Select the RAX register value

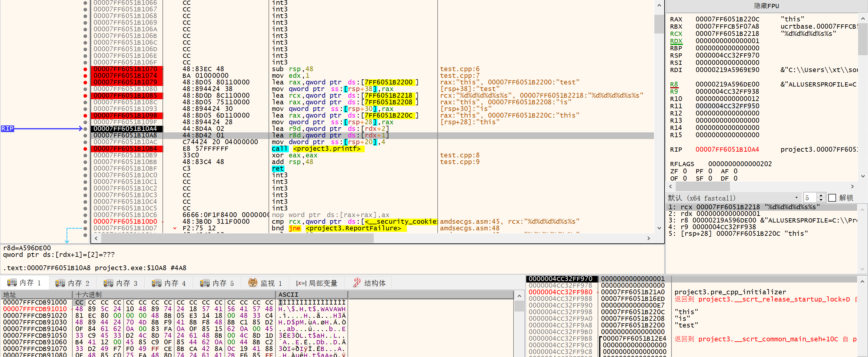pos(728,19)
